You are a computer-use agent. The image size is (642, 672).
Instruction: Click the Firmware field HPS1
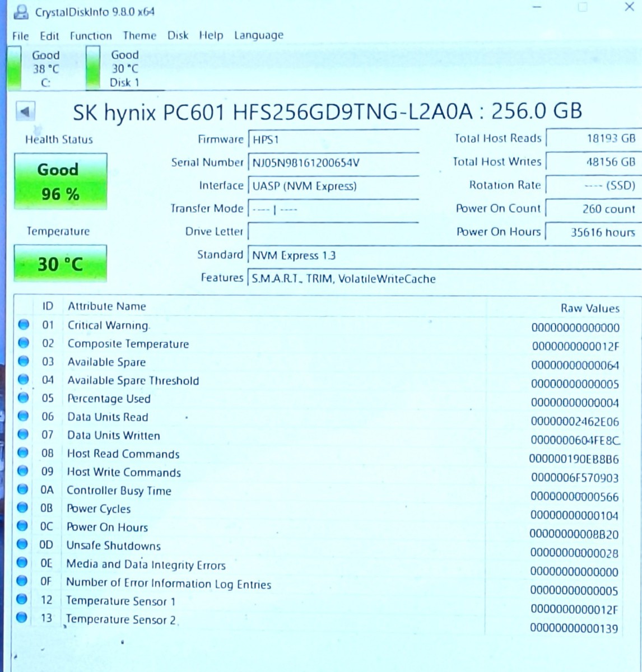pyautogui.click(x=333, y=140)
